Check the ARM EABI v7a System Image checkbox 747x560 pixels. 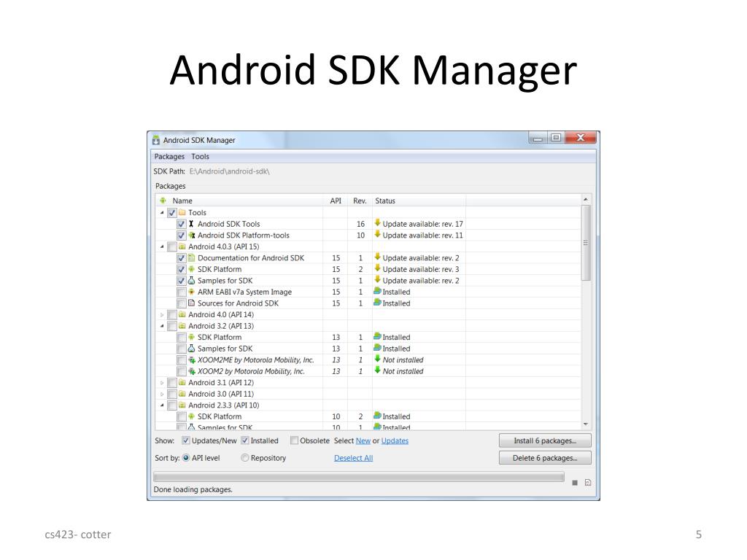pyautogui.click(x=182, y=292)
